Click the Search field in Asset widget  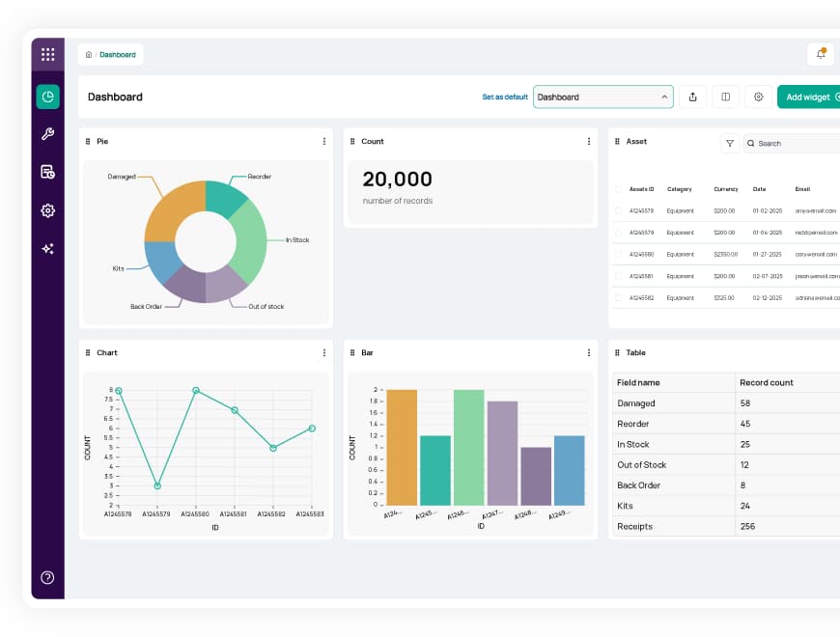coord(793,144)
